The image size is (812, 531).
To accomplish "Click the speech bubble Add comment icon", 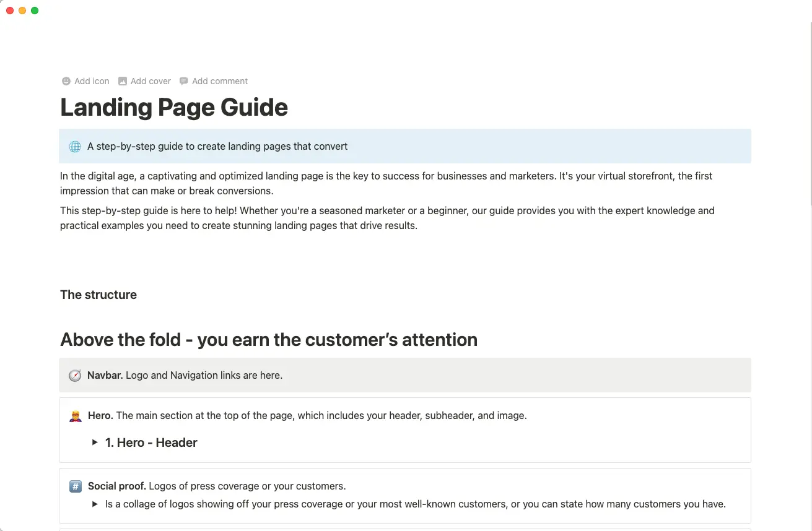I will 183,81.
